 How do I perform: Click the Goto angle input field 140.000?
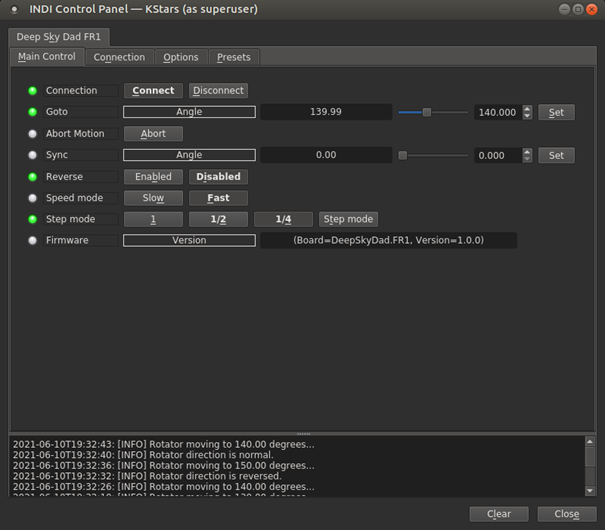point(498,112)
